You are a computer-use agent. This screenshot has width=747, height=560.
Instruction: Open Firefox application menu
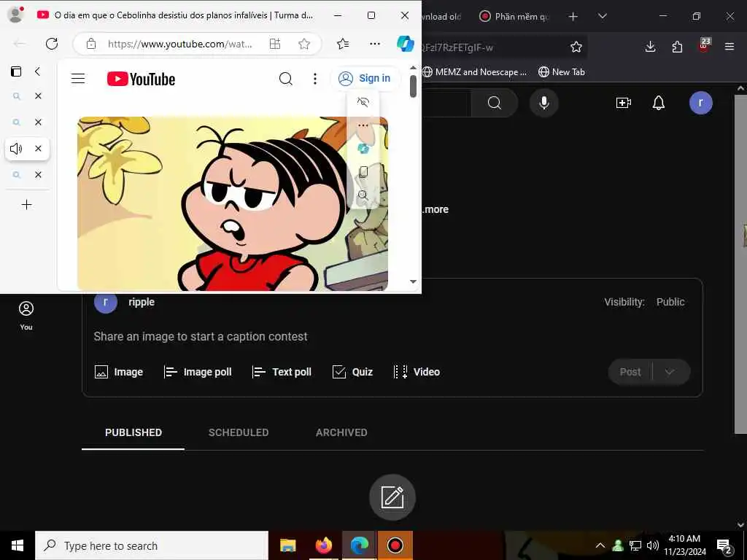pyautogui.click(x=729, y=47)
